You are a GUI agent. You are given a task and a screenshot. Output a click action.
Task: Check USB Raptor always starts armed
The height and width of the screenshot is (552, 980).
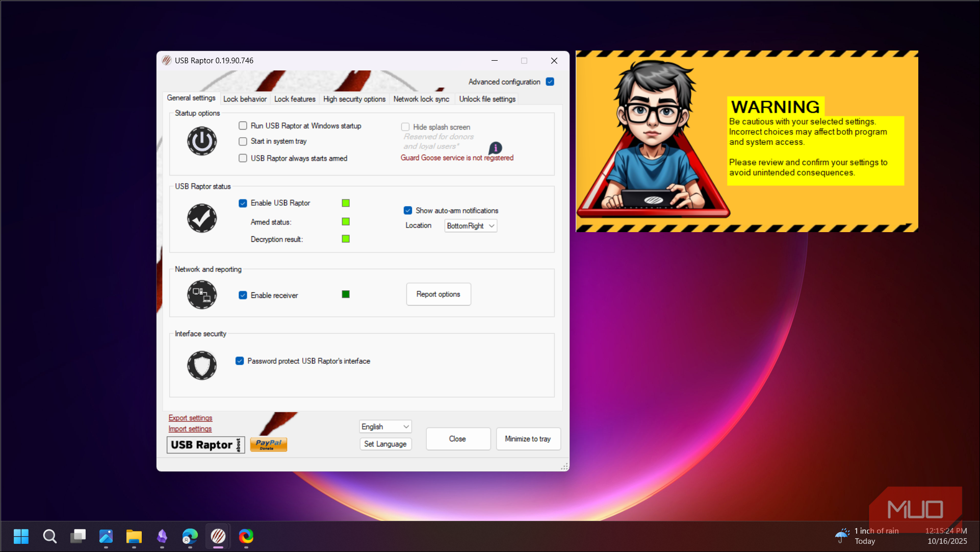(x=243, y=158)
